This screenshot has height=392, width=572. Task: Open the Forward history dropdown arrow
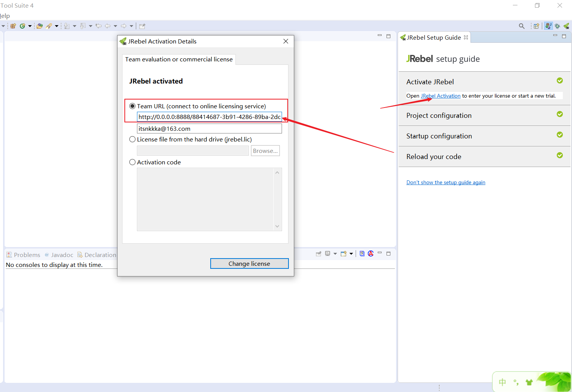coord(131,26)
